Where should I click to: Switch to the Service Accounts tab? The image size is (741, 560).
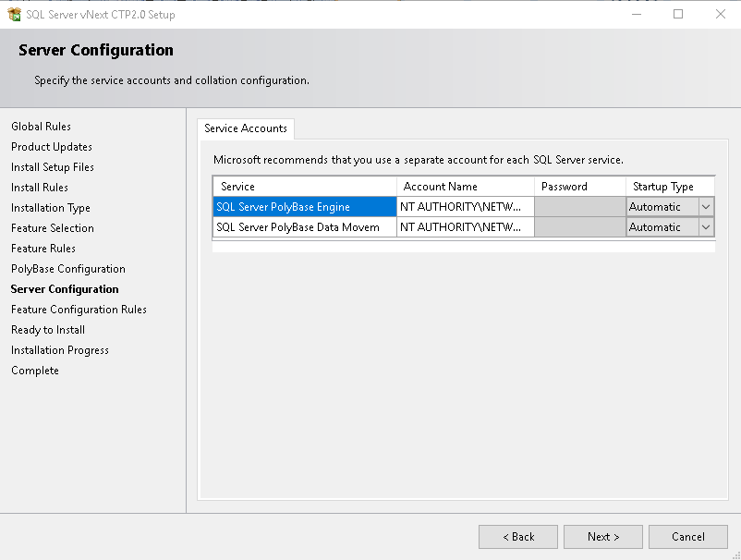click(x=246, y=128)
